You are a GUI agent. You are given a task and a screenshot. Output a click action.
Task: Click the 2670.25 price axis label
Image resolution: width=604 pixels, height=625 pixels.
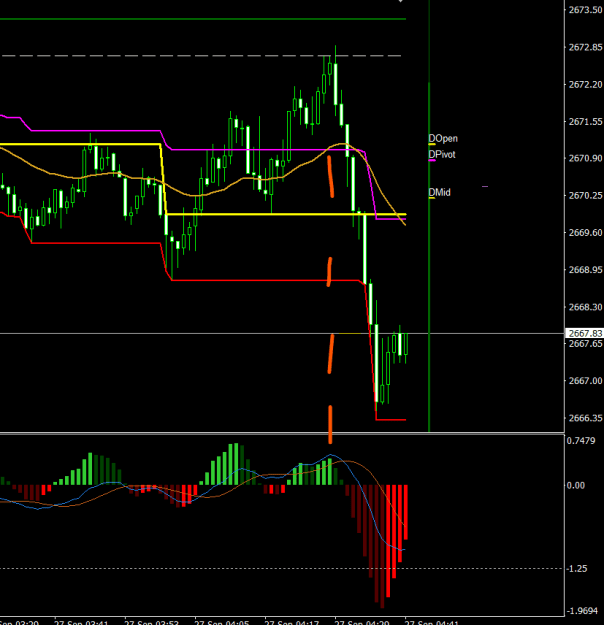[x=585, y=196]
